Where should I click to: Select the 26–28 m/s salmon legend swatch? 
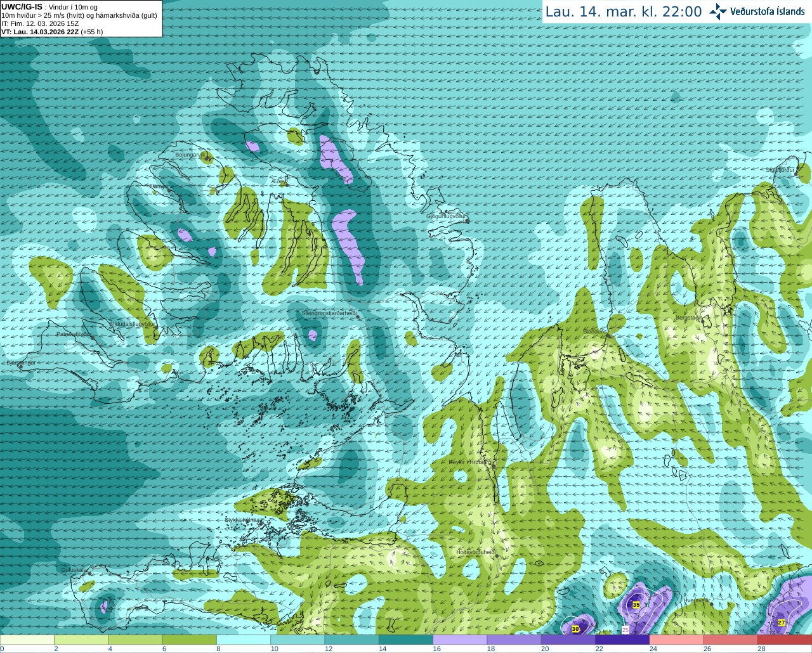pyautogui.click(x=731, y=639)
